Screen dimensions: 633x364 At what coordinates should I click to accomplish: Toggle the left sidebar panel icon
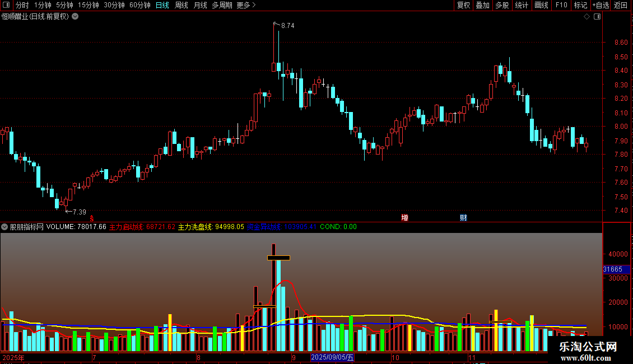(6, 5)
